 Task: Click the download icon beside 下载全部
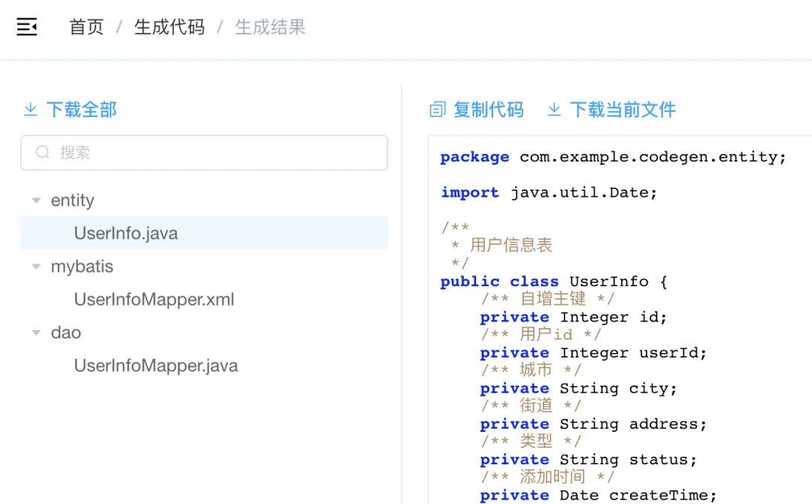pos(30,109)
